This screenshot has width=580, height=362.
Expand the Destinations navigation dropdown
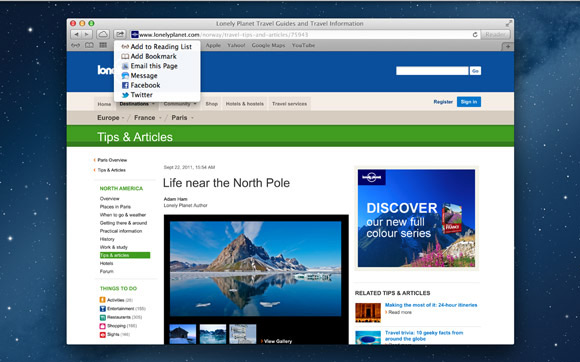(x=137, y=104)
